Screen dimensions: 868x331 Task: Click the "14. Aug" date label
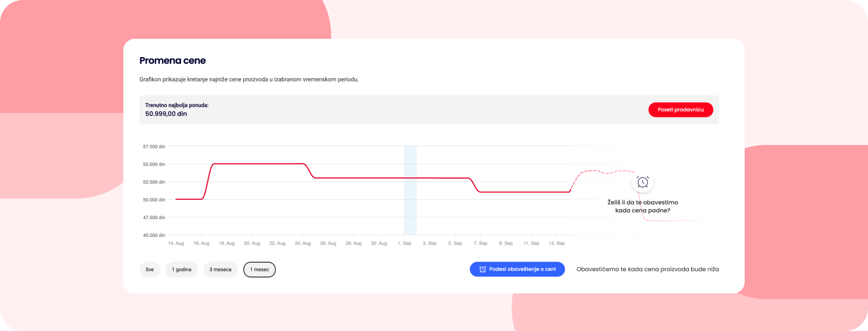[x=176, y=243]
